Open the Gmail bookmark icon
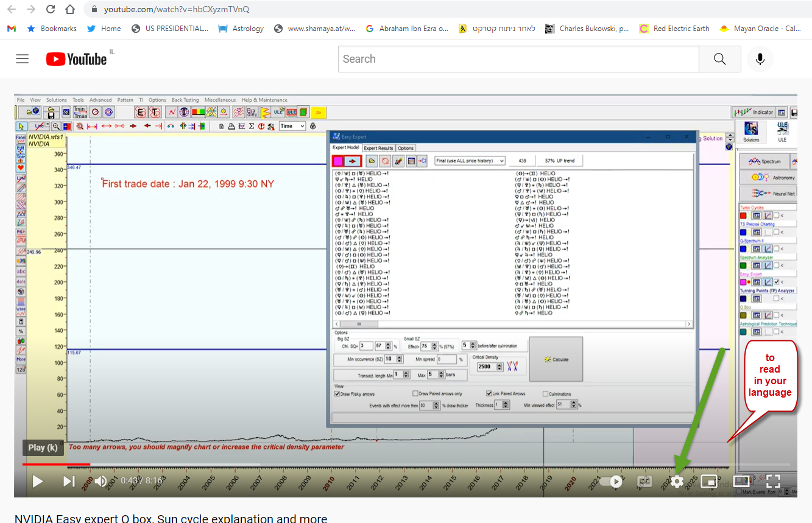 tap(12, 29)
